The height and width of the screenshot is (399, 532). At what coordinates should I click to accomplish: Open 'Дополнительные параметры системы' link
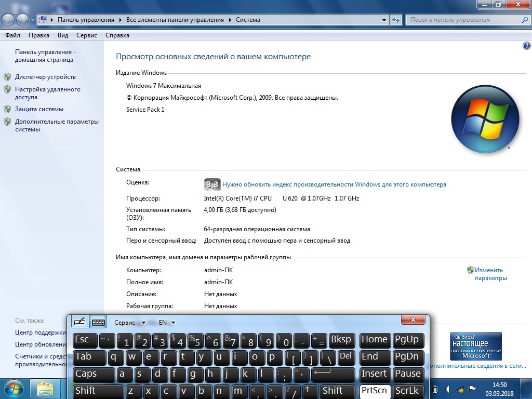tap(57, 126)
